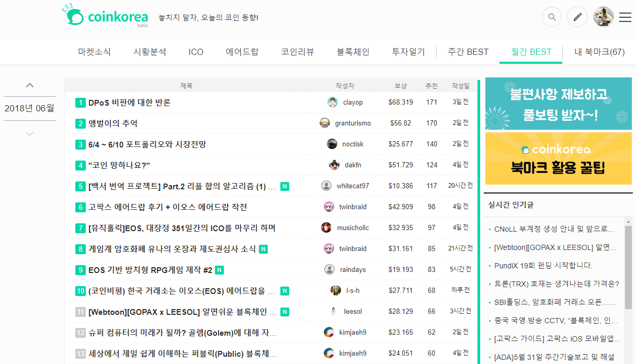This screenshot has height=364, width=636.
Task: Select the 월간 BEST tab
Action: click(x=531, y=52)
